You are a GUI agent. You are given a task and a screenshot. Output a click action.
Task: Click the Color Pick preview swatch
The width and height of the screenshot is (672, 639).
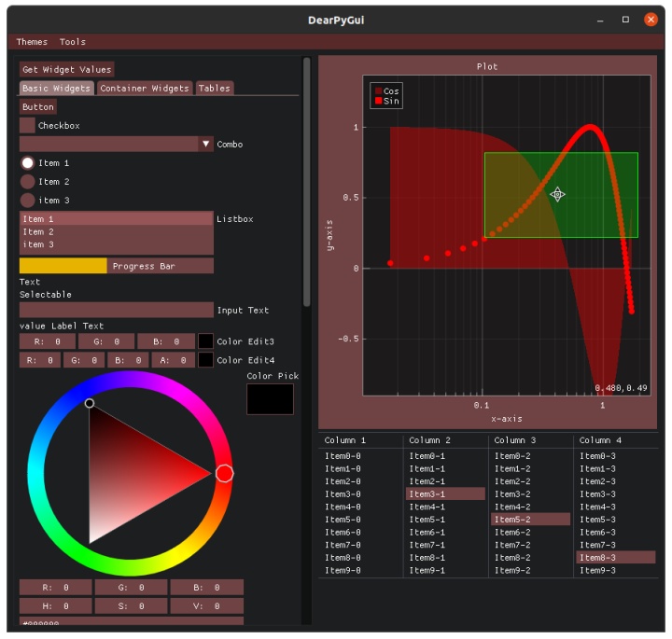[270, 399]
